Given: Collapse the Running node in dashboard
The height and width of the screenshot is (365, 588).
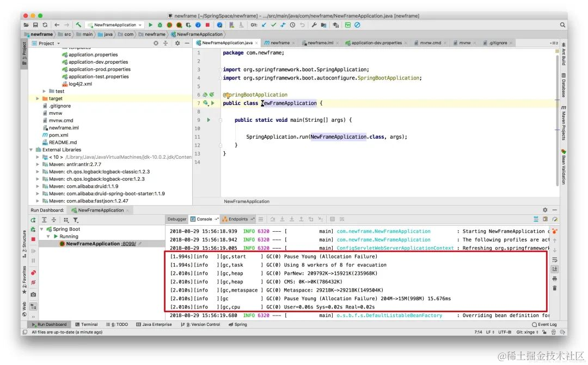Looking at the screenshot, I should click(48, 237).
